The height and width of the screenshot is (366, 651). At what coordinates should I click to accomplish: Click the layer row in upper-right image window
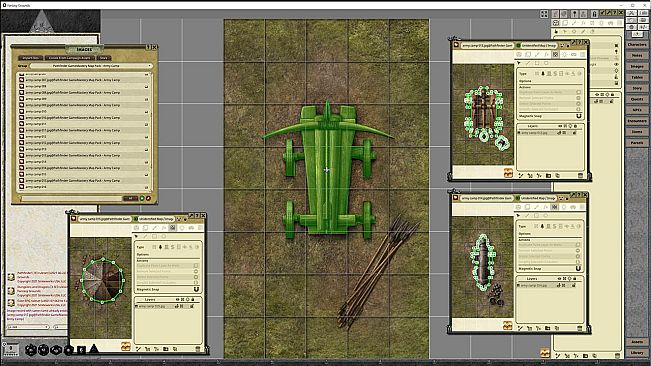tap(549, 133)
